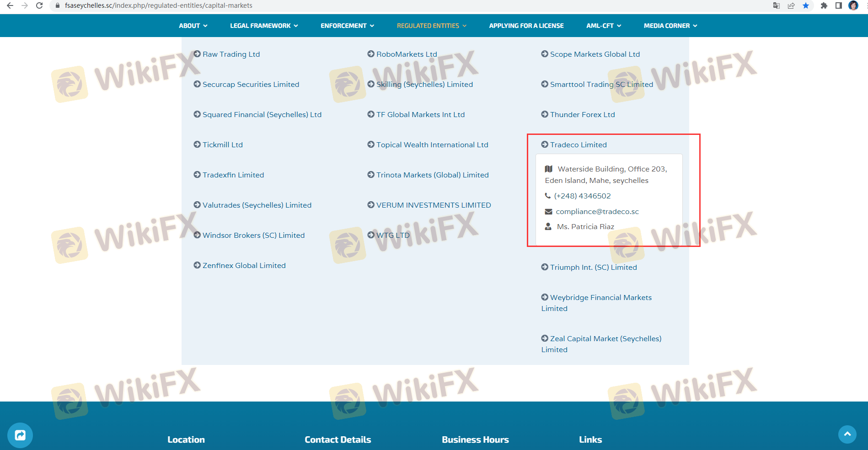
Task: Open the MEDIA CORNER dropdown
Action: pos(670,26)
